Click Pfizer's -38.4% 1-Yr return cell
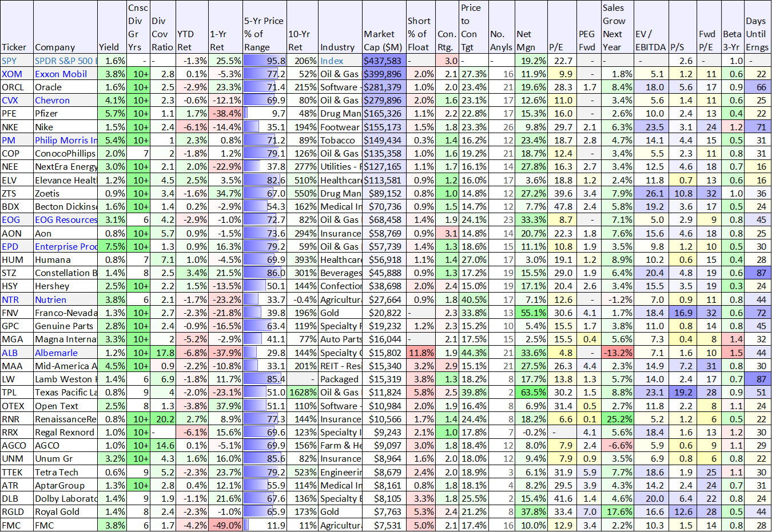Screen dimensions: 772x532 pos(225,113)
